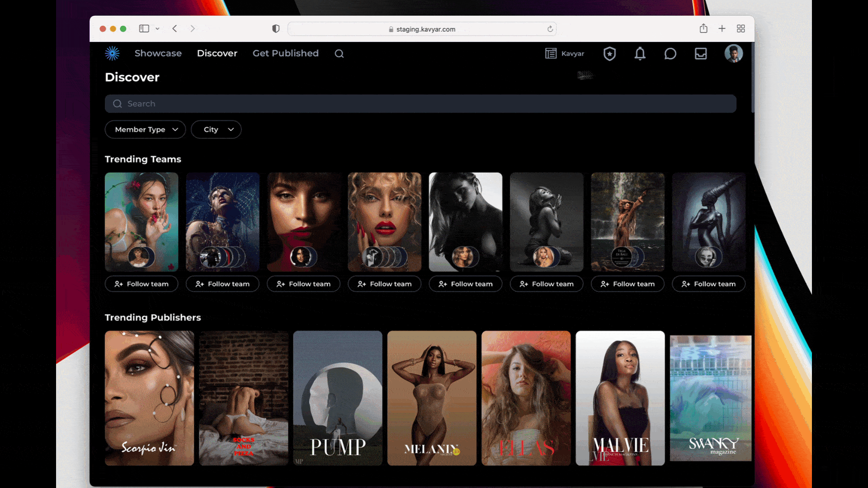The width and height of the screenshot is (868, 488).
Task: Open the blue veil team thumbnail
Action: (222, 222)
